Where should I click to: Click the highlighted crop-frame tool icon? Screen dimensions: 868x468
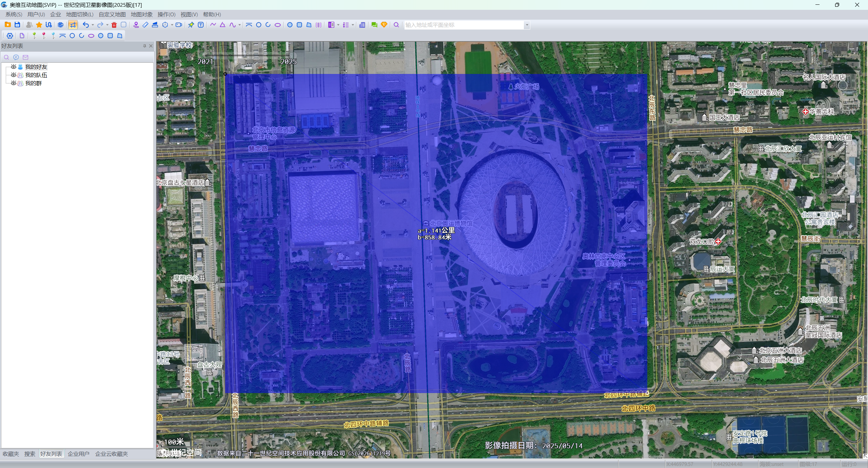tap(73, 25)
